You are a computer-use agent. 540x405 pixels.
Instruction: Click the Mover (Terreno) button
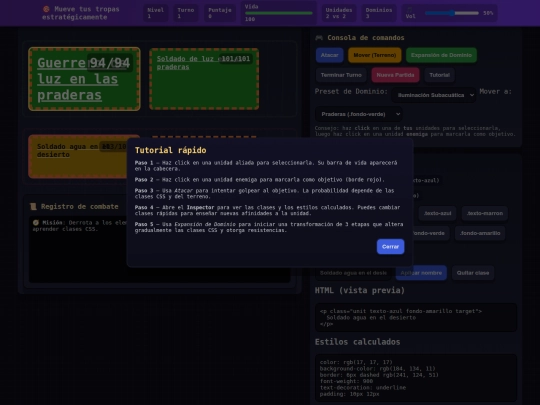tap(374, 55)
